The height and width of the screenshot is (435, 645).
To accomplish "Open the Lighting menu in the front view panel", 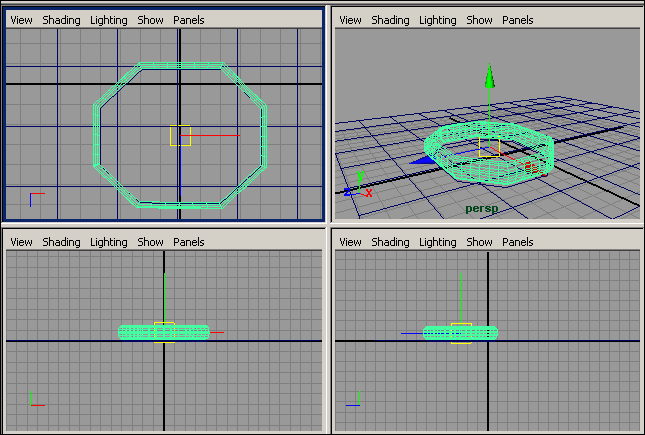I will pyautogui.click(x=109, y=242).
